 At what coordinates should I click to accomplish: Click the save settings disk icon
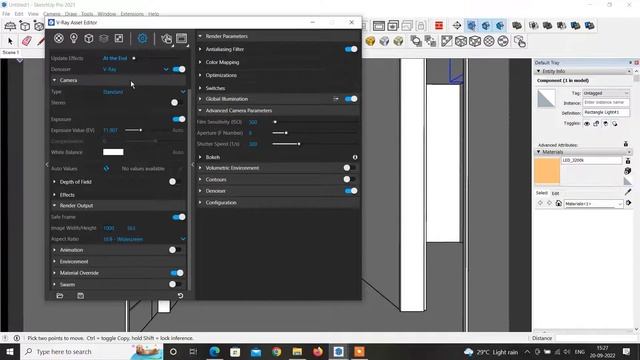80,296
